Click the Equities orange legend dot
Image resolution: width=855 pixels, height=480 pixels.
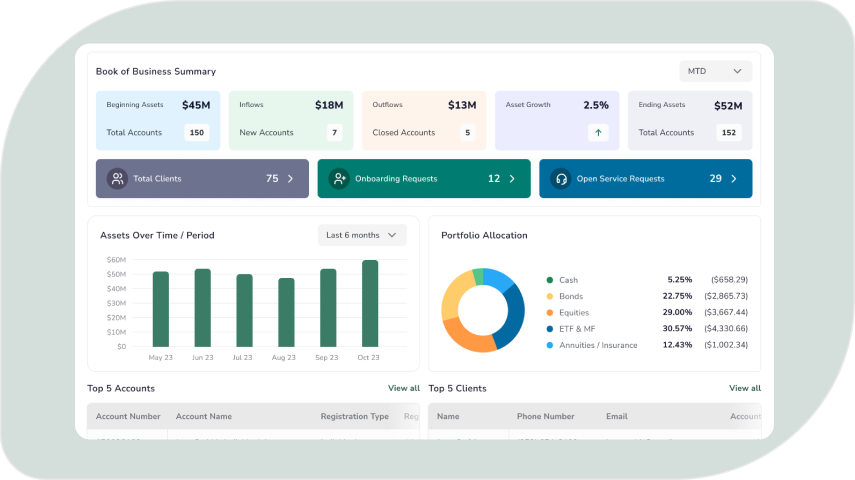click(x=550, y=313)
